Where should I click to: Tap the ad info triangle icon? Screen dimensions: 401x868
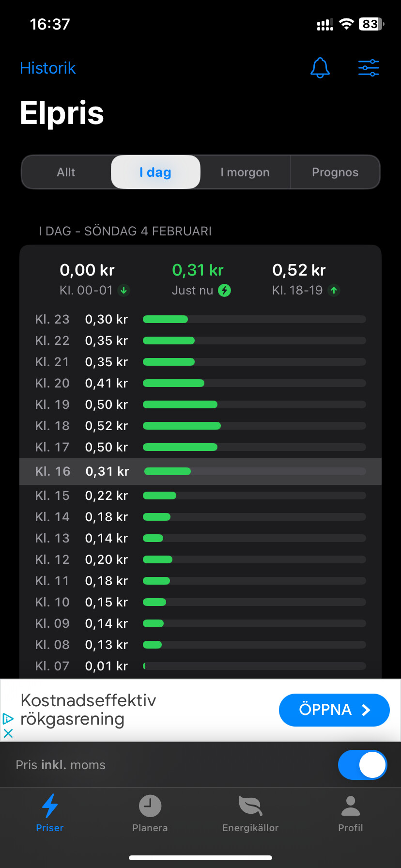coord(8,718)
